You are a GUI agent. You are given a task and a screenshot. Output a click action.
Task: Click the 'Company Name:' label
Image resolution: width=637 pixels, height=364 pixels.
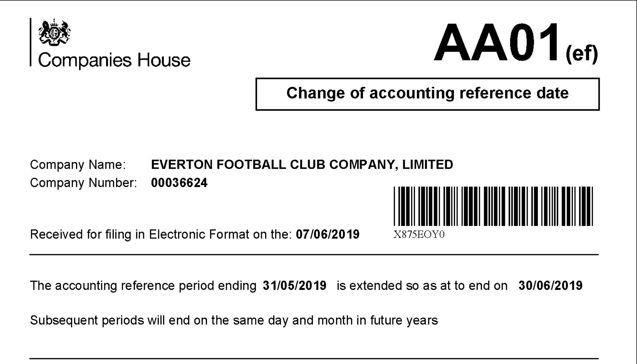coord(78,164)
